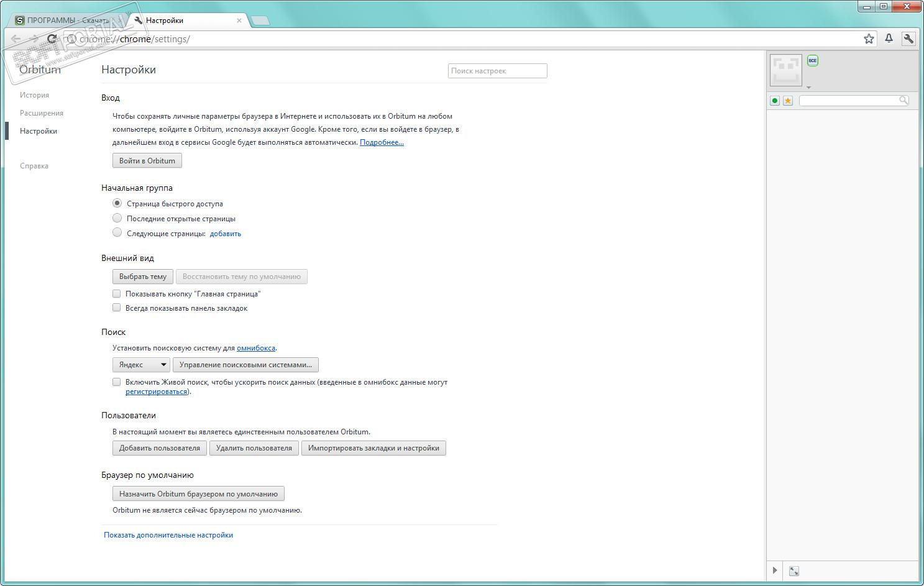Open 'Справка' in the left sidebar
Viewport: 924px width, 586px height.
(34, 166)
